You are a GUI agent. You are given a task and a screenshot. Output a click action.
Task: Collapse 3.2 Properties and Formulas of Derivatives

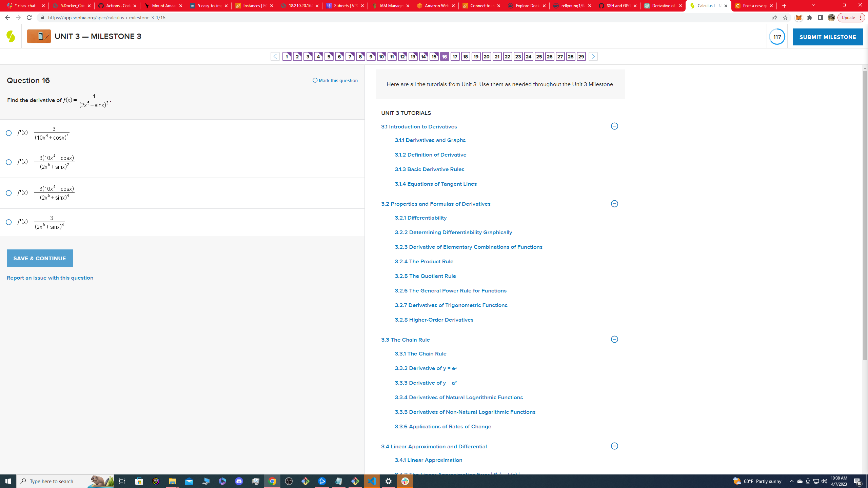(x=614, y=204)
